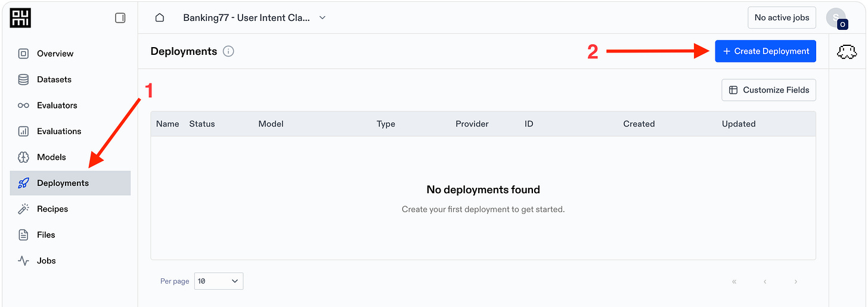Open the user avatar menu
The width and height of the screenshot is (868, 307).
point(836,18)
